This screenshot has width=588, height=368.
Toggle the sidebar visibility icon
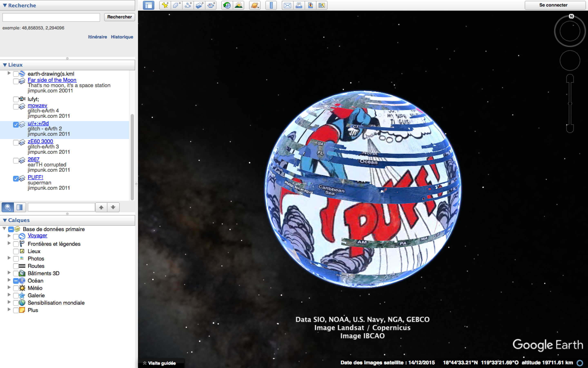pyautogui.click(x=148, y=5)
